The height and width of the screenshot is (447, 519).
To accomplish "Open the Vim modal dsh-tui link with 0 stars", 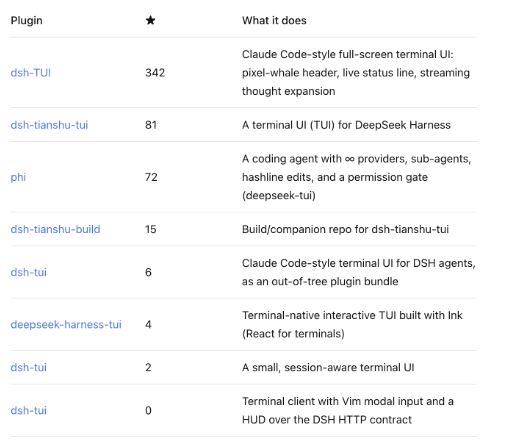I will point(29,410).
